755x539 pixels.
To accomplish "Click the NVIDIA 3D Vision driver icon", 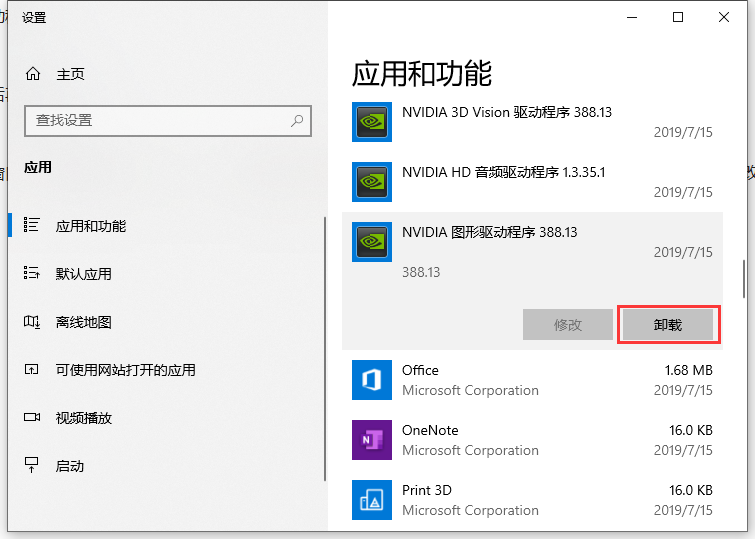I will (x=372, y=122).
